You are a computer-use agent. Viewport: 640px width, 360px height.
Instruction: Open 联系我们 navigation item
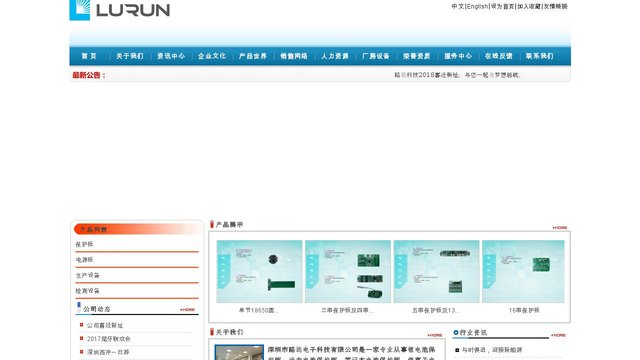tap(539, 56)
